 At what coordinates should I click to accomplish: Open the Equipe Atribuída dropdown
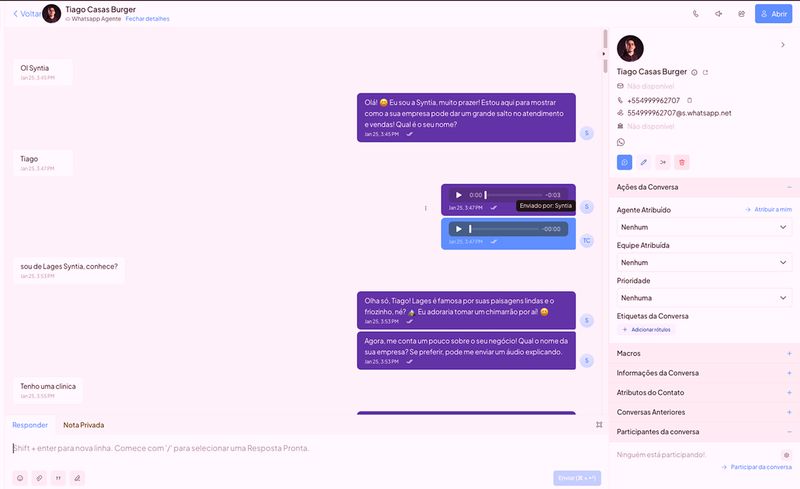(704, 262)
